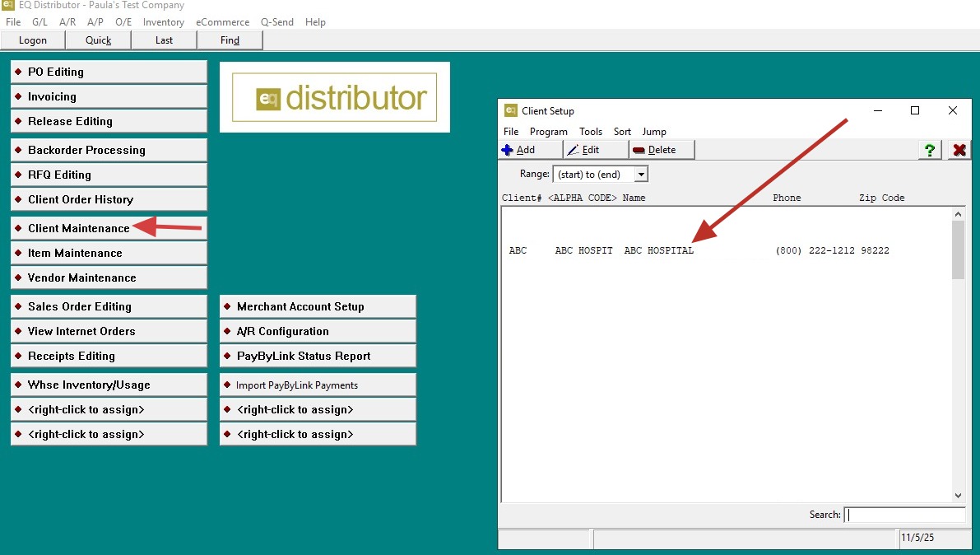This screenshot has height=555, width=980.
Task: Open the Tools menu in Client Setup
Action: pos(591,132)
